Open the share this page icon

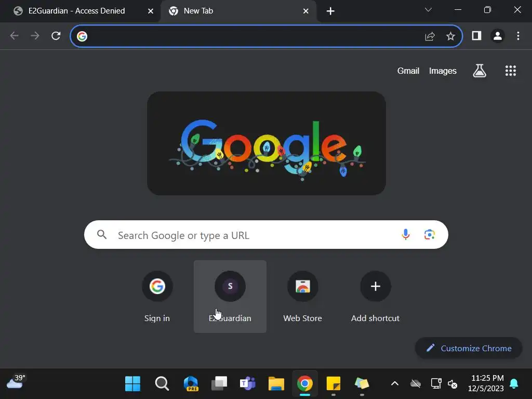(x=430, y=36)
